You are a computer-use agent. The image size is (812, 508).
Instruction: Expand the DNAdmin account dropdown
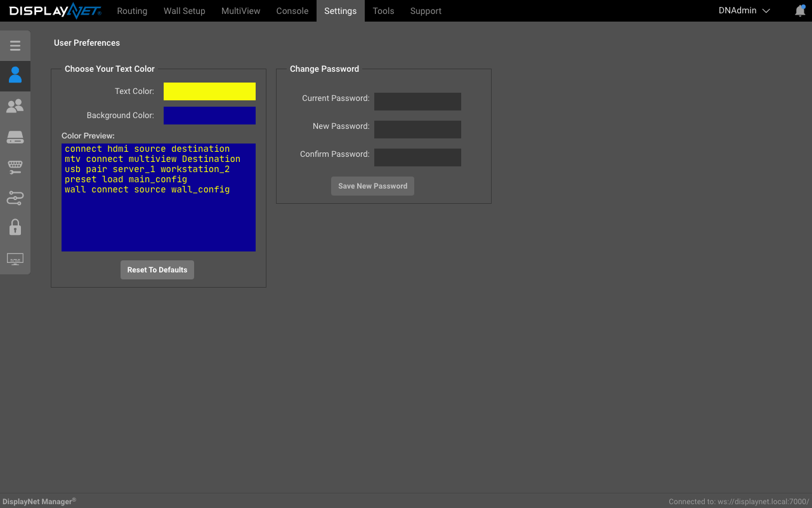[x=744, y=11]
